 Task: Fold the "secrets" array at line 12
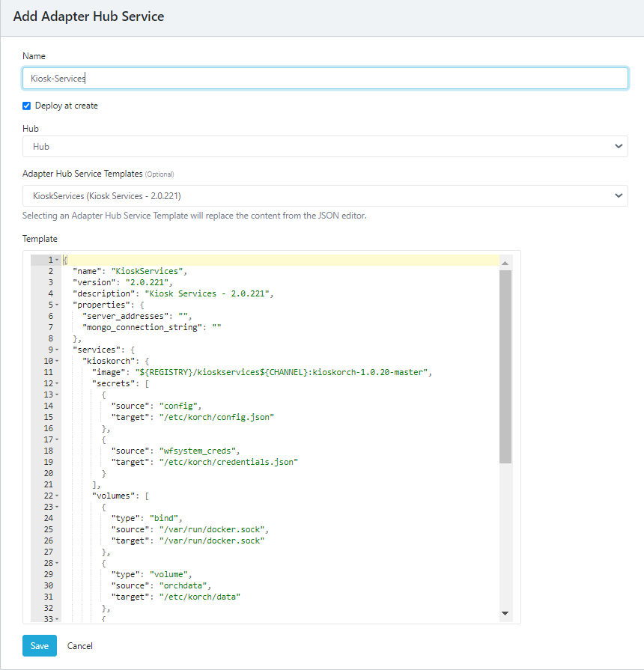pos(57,383)
